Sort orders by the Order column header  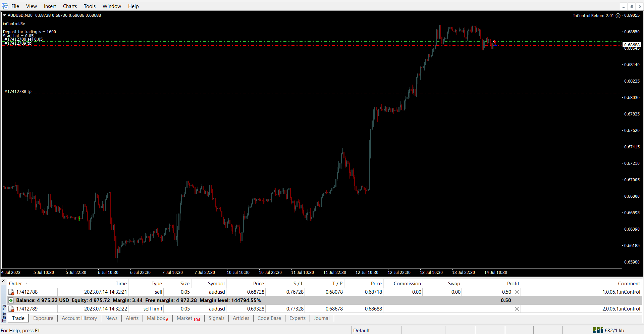coord(15,284)
